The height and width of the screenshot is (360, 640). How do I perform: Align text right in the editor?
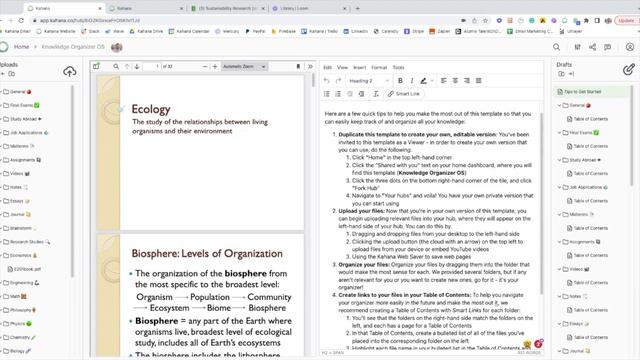467,81
